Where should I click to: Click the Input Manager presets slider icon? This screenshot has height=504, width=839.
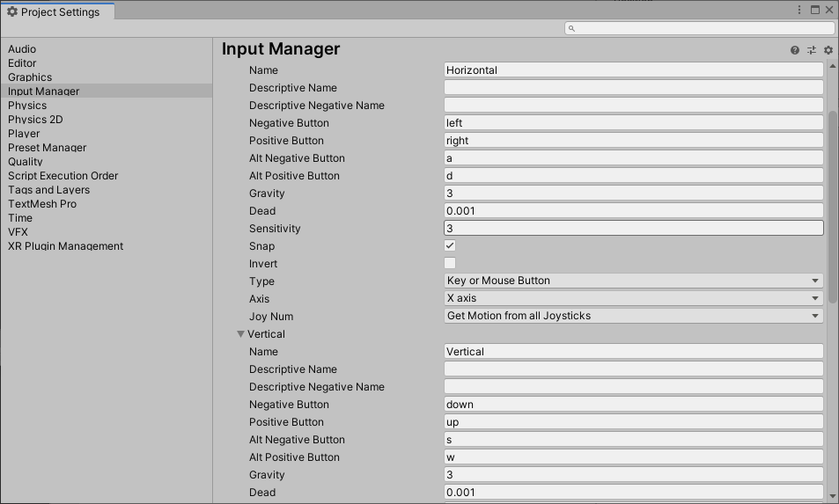coord(812,50)
